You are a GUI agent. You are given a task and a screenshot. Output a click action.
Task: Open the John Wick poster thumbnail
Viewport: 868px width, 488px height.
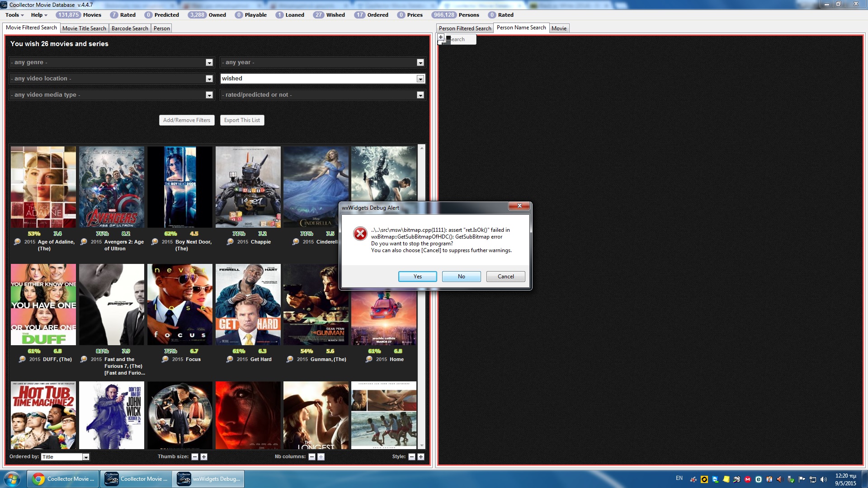click(112, 415)
